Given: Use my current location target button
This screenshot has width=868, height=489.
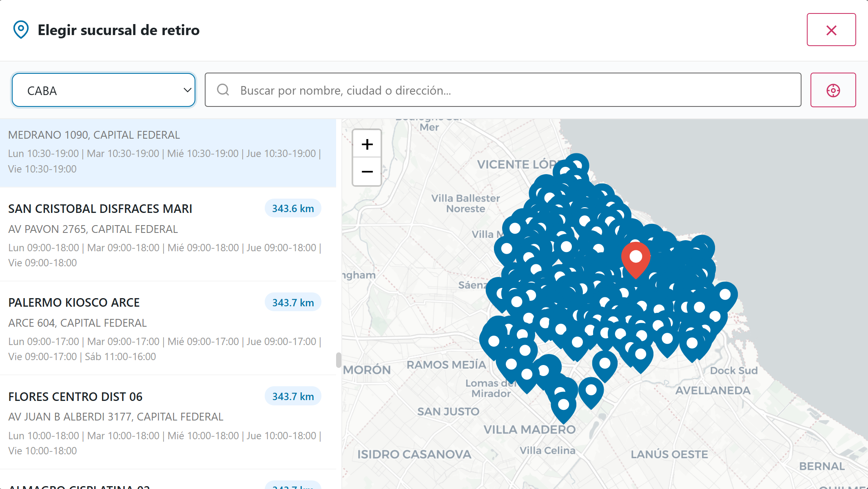Looking at the screenshot, I should click(x=833, y=90).
